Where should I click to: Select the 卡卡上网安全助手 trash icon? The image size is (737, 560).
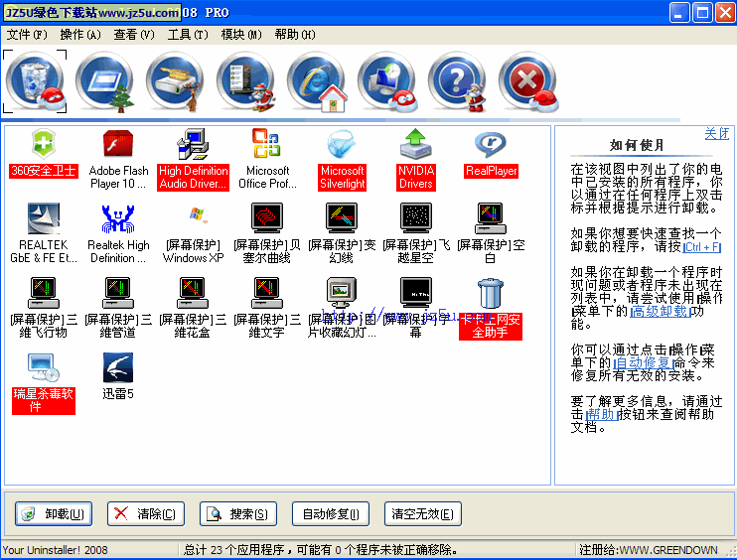point(491,293)
